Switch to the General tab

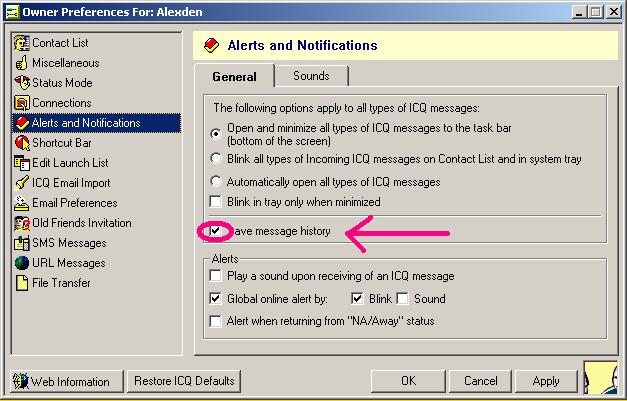(x=234, y=76)
